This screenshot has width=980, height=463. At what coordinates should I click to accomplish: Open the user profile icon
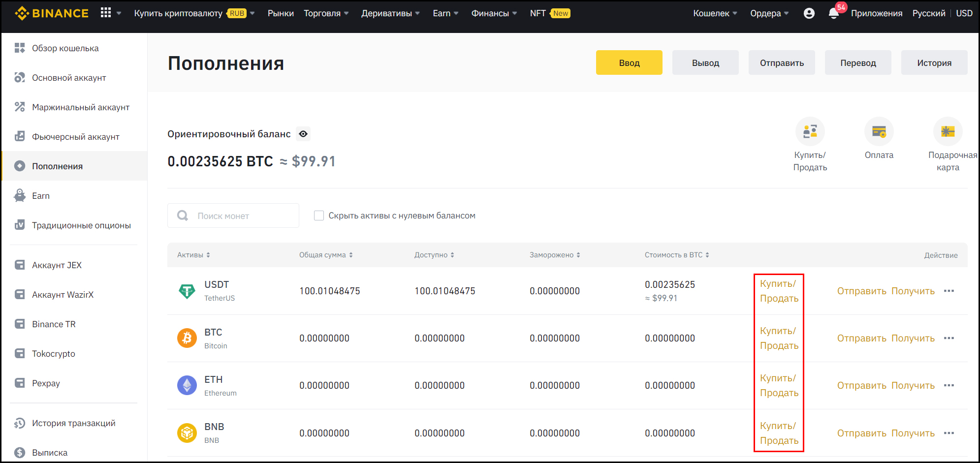[x=809, y=13]
